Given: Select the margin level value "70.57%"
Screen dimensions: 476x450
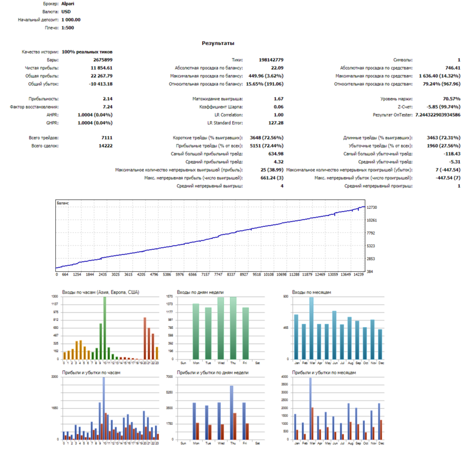Looking at the screenshot, I should coord(451,98).
